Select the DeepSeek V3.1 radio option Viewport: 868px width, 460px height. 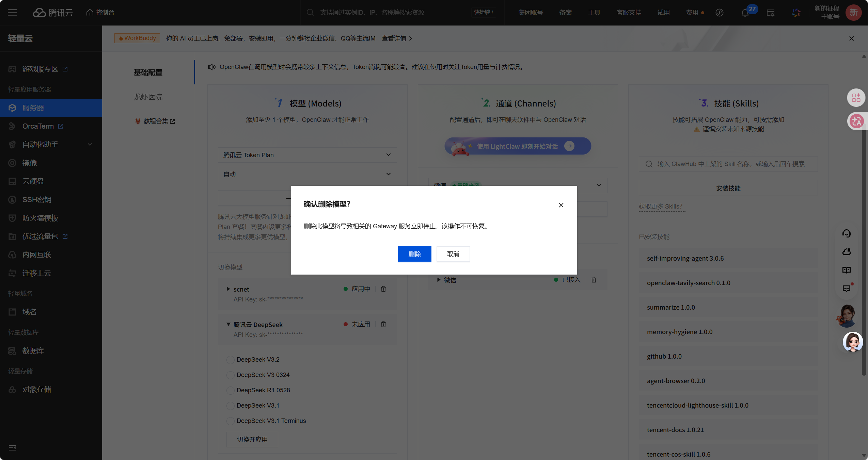point(231,406)
